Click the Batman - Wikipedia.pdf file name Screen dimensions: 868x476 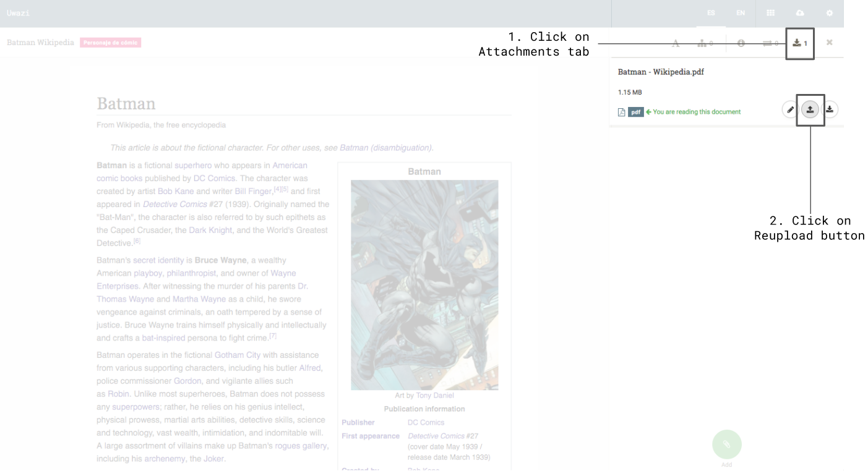(x=661, y=72)
